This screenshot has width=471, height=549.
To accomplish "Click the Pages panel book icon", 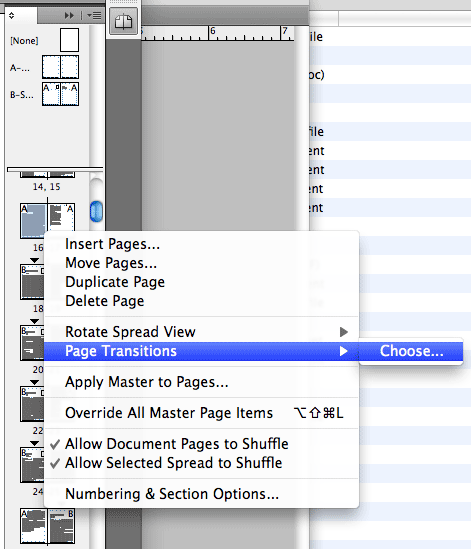I will click(x=123, y=21).
